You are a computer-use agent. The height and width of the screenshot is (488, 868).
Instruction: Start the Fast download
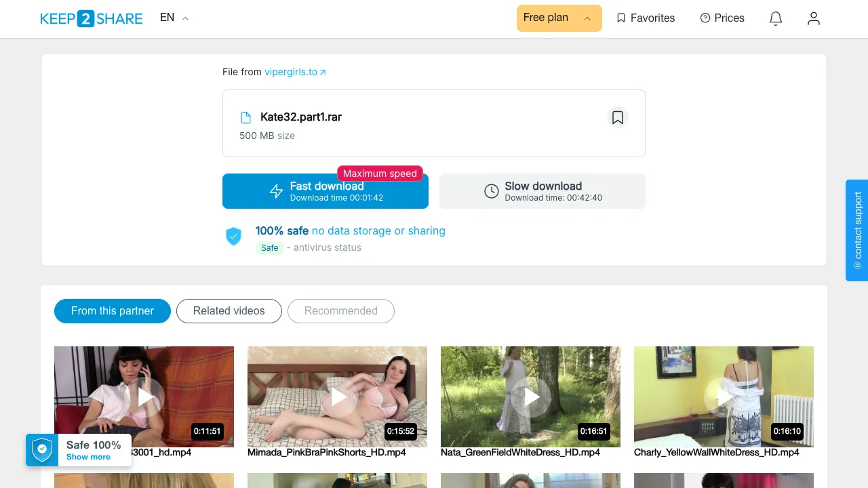pos(325,191)
